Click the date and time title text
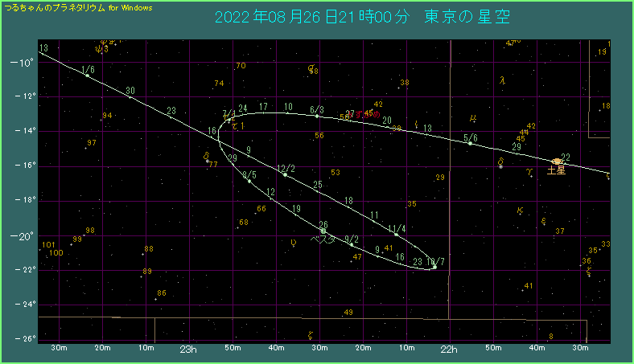 [363, 17]
